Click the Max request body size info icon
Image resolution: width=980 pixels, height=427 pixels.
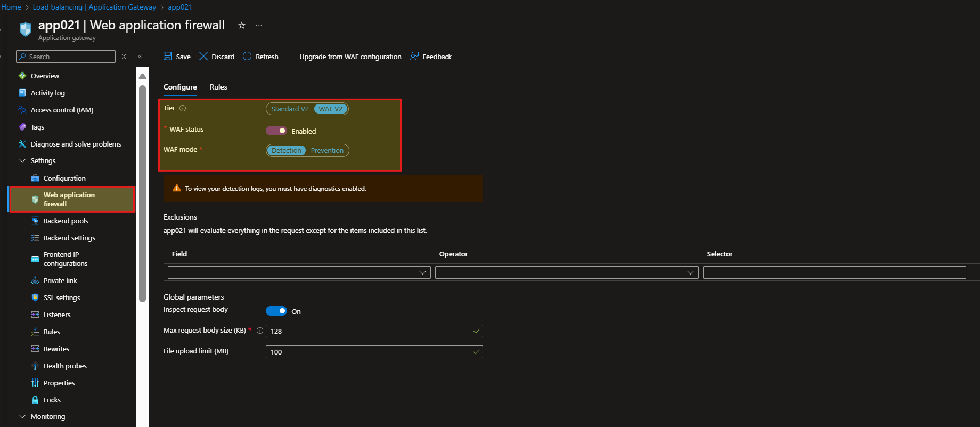(260, 331)
